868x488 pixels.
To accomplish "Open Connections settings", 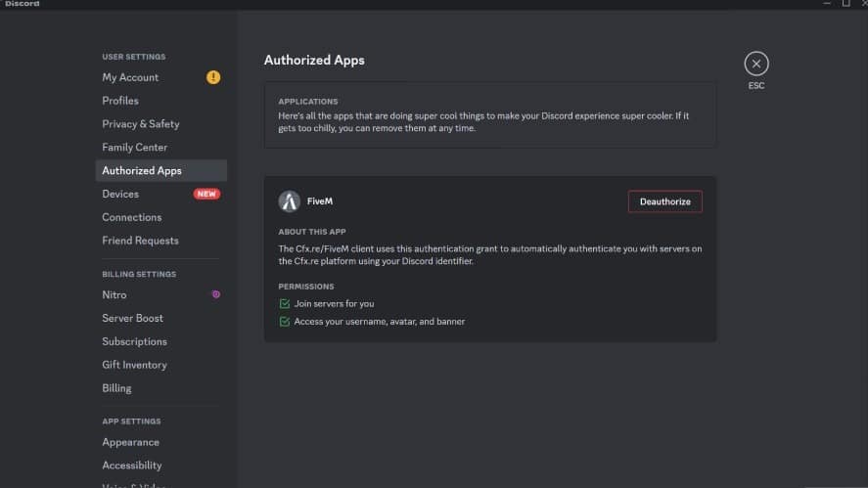I will point(161,217).
